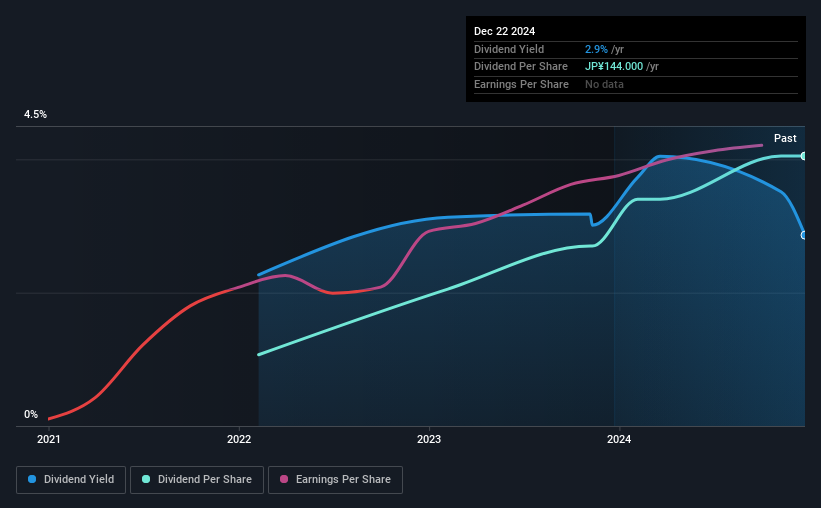Screen dimensions: 821x508
Task: Click the 'Earnings Per Share' tooltip row label
Action: [521, 84]
